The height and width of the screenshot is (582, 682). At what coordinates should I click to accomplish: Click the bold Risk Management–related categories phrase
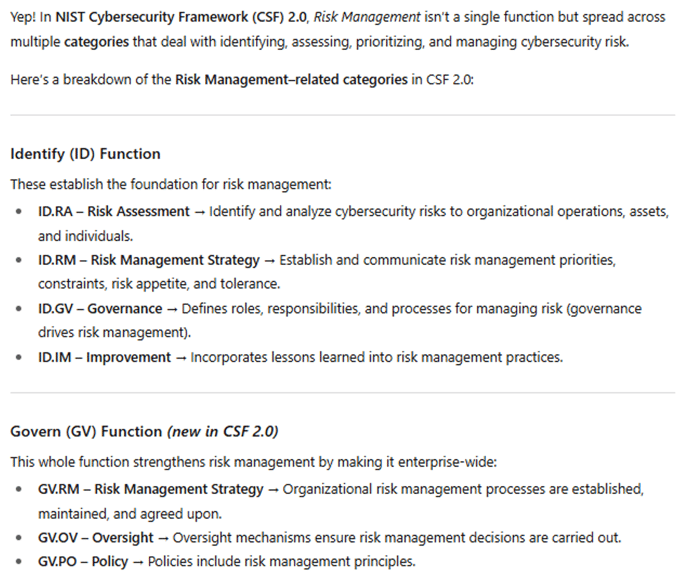click(x=291, y=80)
